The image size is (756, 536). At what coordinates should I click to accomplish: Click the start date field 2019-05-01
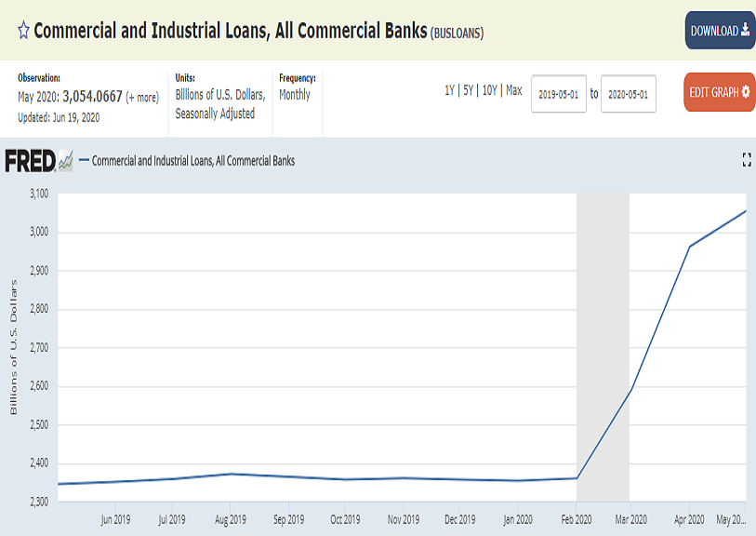coord(559,94)
